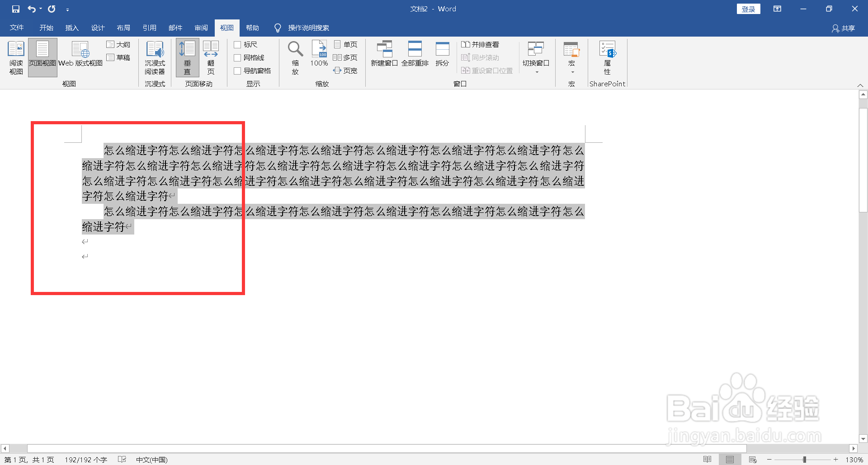This screenshot has height=465, width=868.
Task: Click the zoom out minus button
Action: pos(769,460)
